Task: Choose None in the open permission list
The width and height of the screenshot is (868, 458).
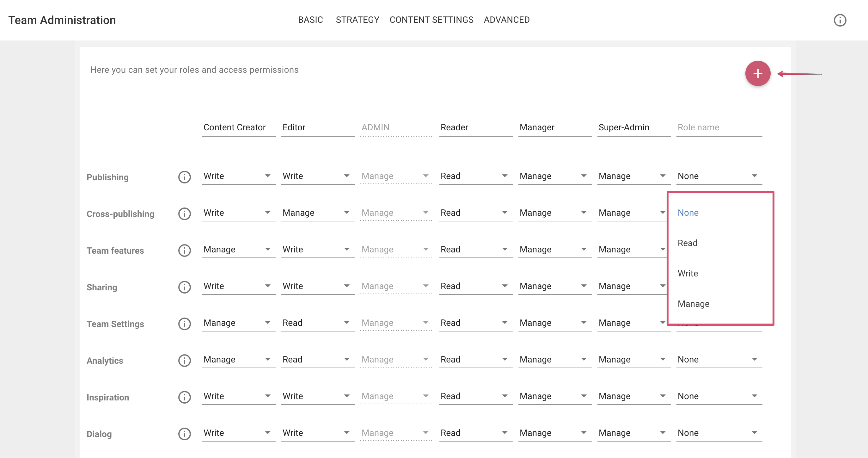Action: click(x=720, y=213)
